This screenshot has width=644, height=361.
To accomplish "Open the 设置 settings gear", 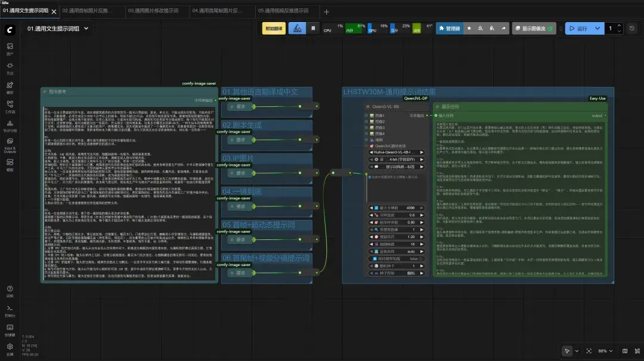I will (x=10, y=350).
